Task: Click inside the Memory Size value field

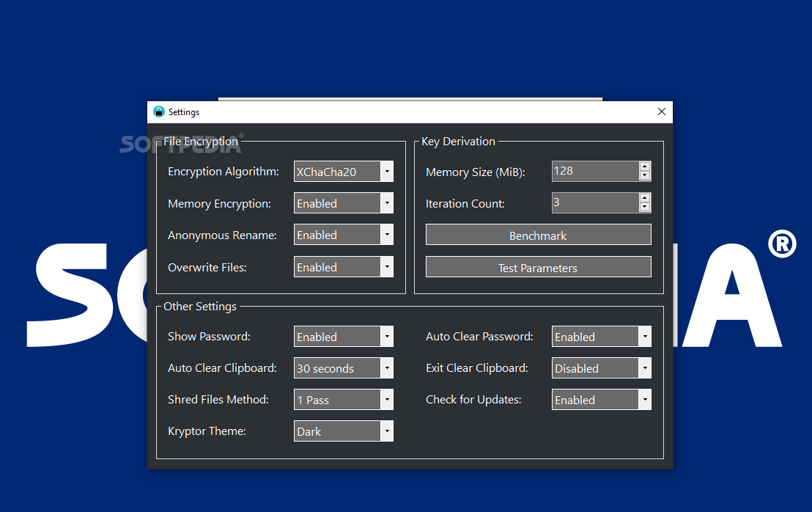Action: coord(594,171)
